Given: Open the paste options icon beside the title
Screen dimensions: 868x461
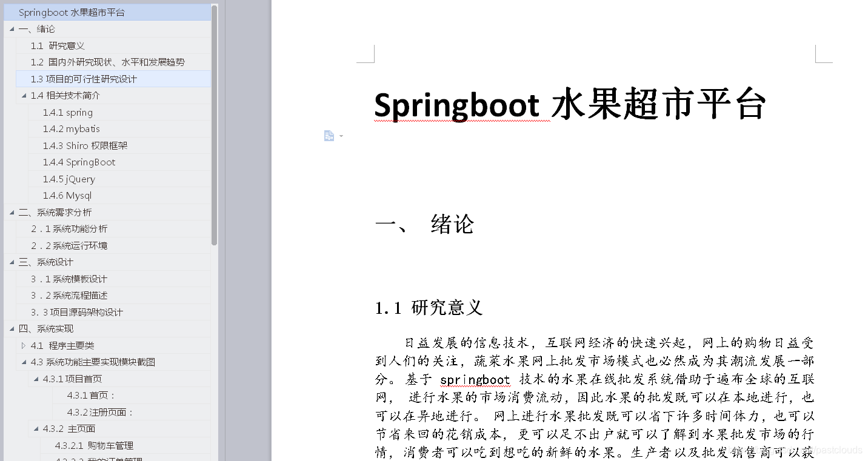Looking at the screenshot, I should point(329,136).
